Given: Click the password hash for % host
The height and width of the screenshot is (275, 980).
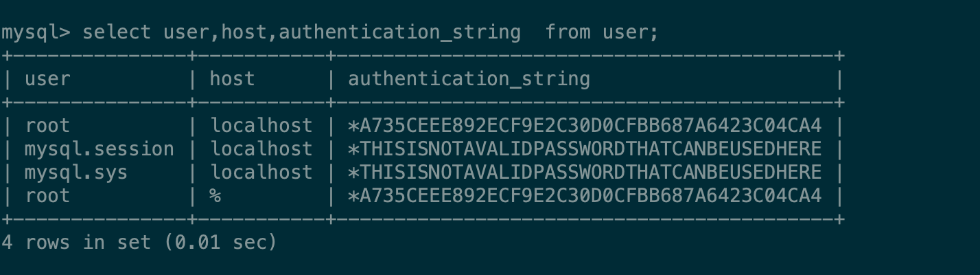Looking at the screenshot, I should (585, 196).
